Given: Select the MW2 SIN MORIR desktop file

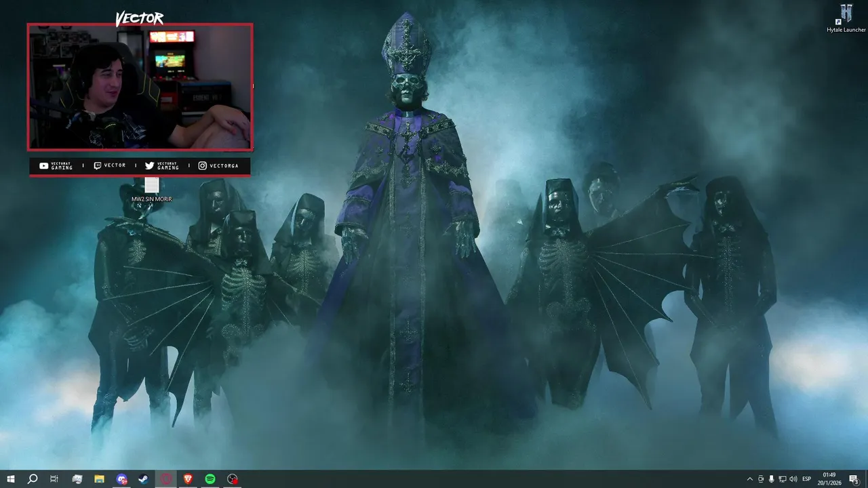Looking at the screenshot, I should [x=151, y=190].
